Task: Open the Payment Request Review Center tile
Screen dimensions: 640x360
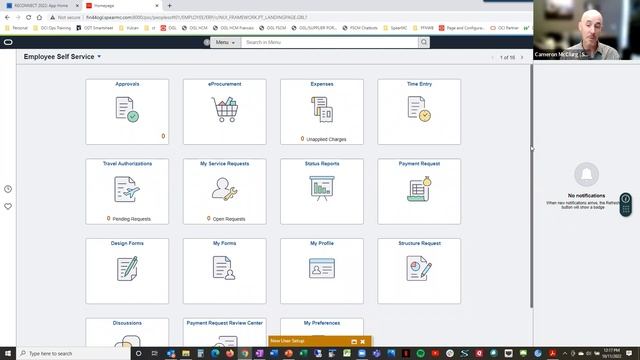Action: coord(224,332)
